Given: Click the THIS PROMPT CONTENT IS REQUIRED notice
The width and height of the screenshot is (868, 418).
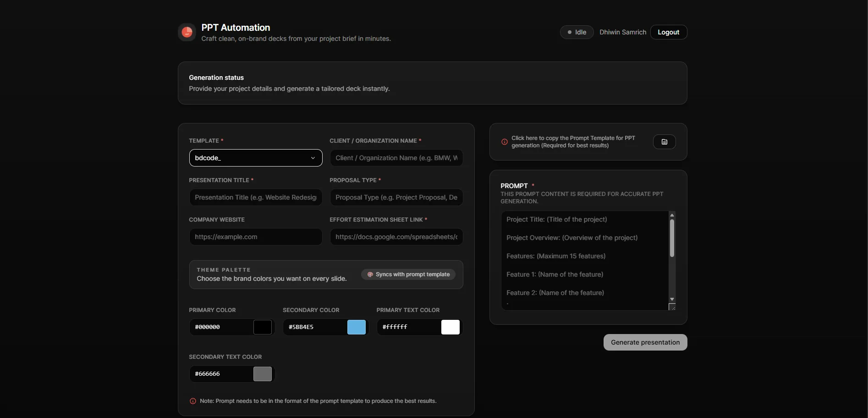Looking at the screenshot, I should [582, 198].
